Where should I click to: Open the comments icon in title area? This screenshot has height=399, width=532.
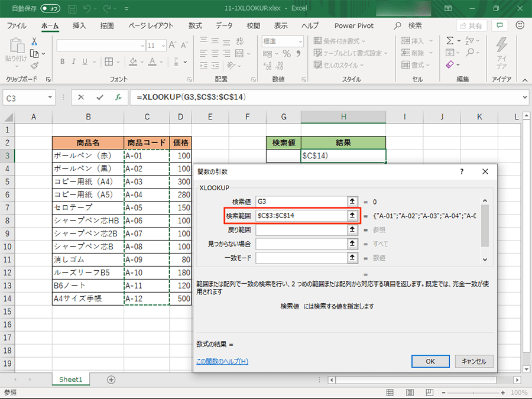point(500,26)
